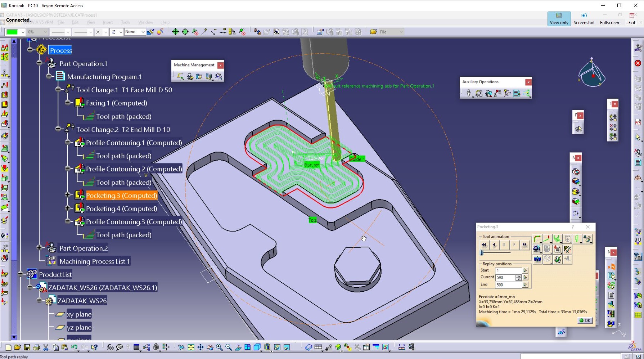
Task: Open the Window menu
Action: (145, 22)
